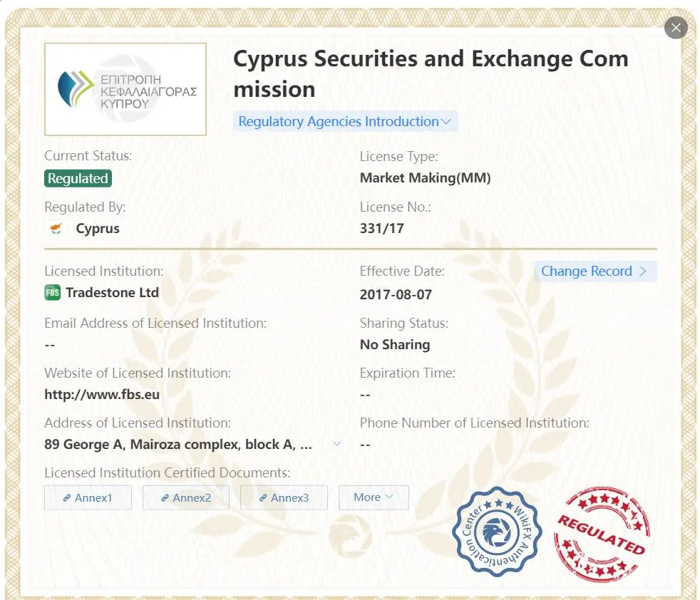Click the link icon on Annex2
Viewport: 700px width, 600px height.
tap(165, 498)
